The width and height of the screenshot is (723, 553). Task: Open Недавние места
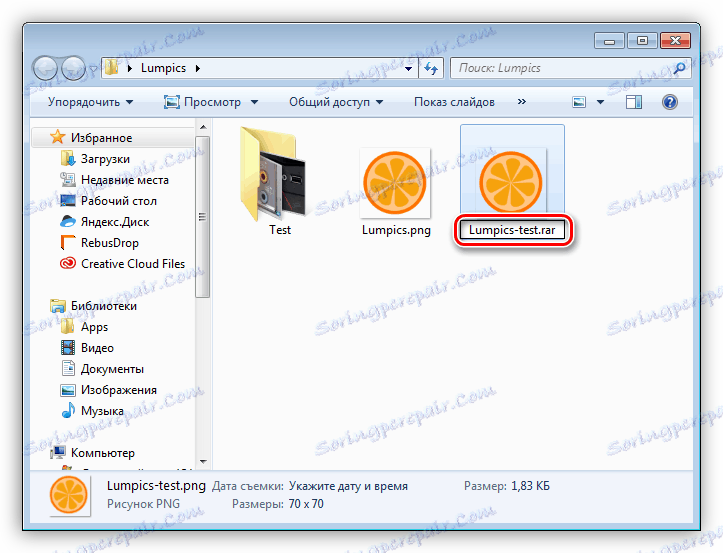click(124, 180)
